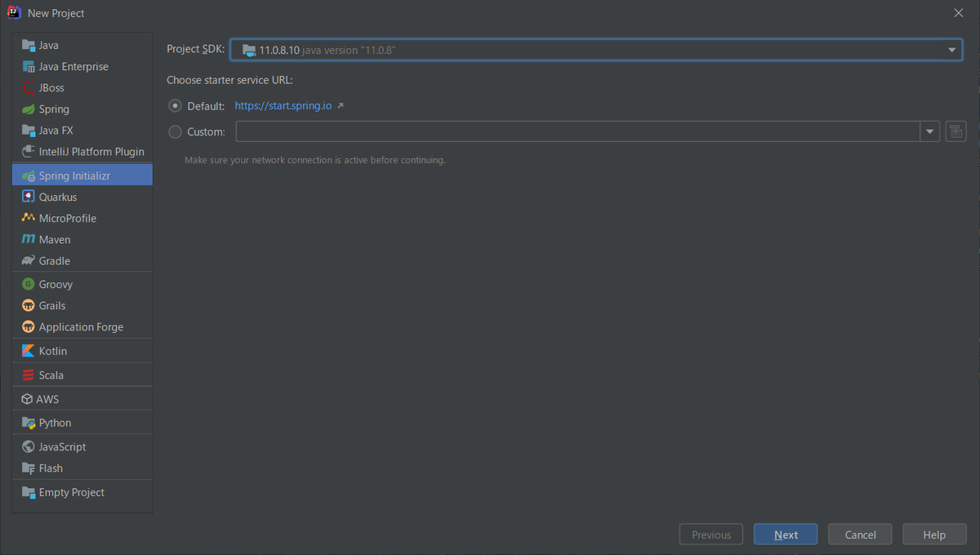This screenshot has width=980, height=555.
Task: Click the Java FX folder icon
Action: (x=29, y=131)
